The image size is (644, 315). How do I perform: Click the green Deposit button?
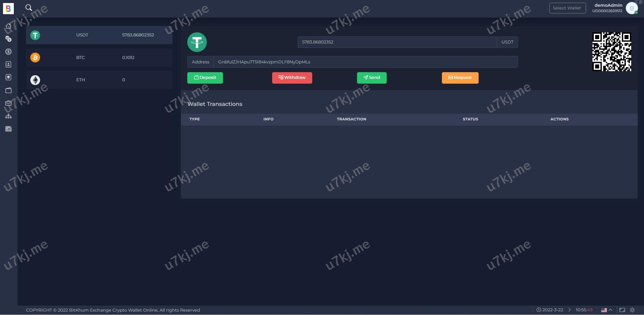pos(205,78)
